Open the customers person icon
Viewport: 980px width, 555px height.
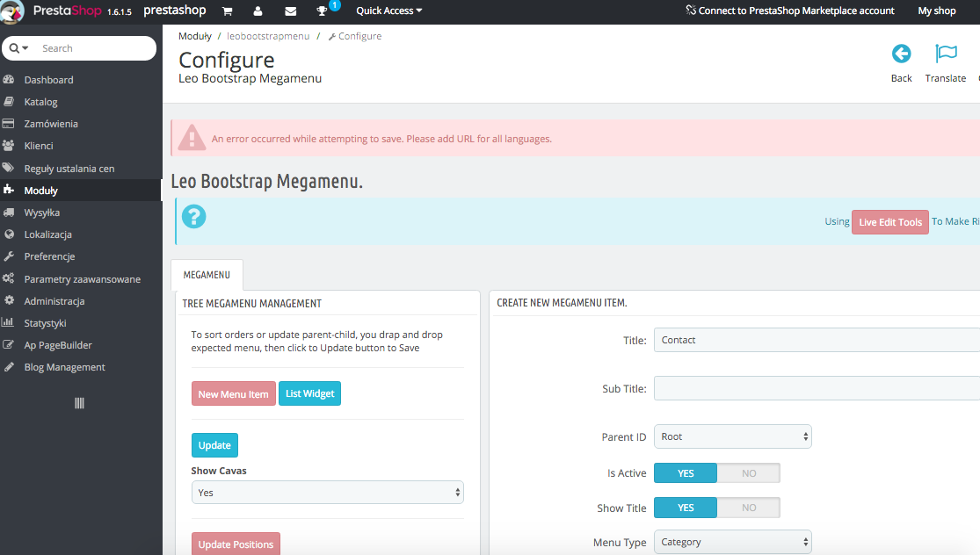(x=258, y=11)
